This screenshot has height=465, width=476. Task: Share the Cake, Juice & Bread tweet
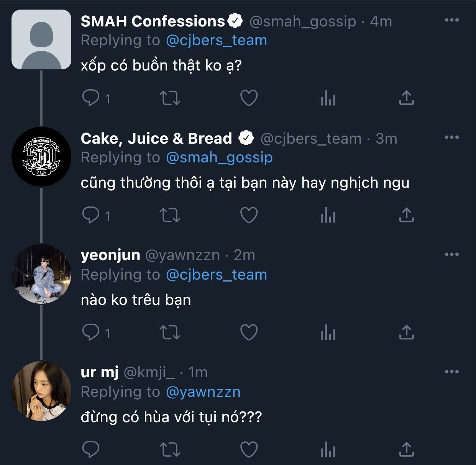[406, 215]
